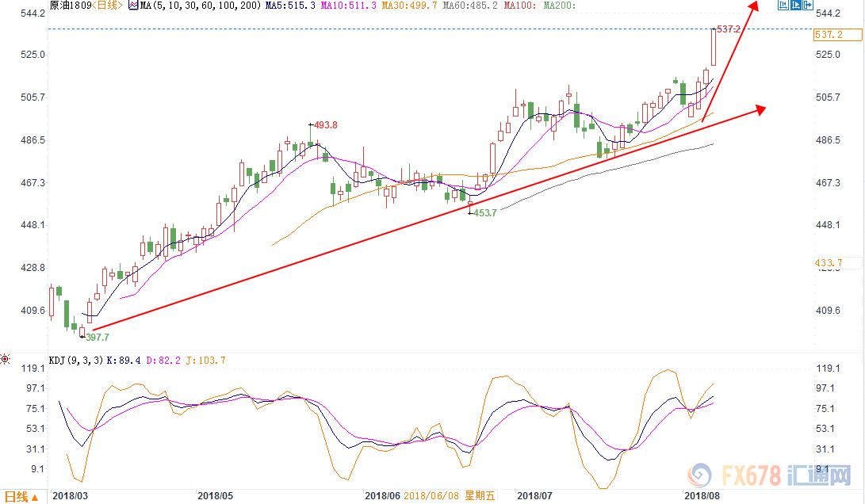
Task: Click the 493.8 high price marker
Action: click(326, 125)
